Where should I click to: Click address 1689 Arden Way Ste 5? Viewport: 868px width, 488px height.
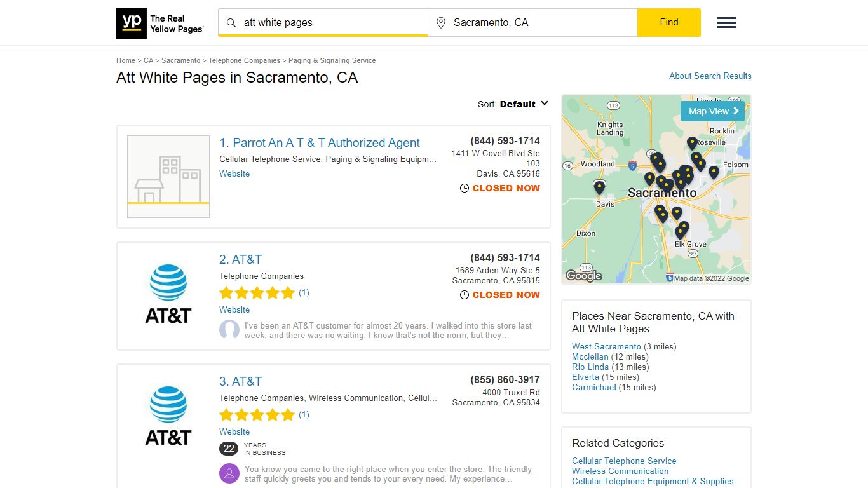click(498, 270)
